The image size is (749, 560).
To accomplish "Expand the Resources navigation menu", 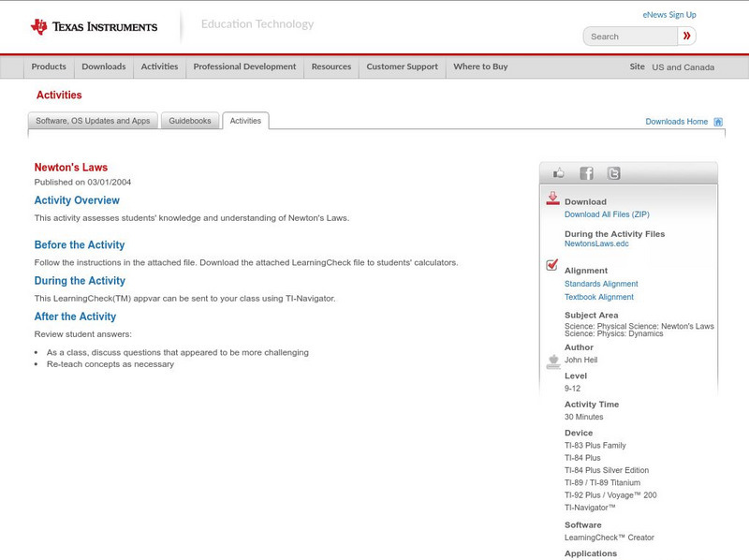I will tap(331, 67).
